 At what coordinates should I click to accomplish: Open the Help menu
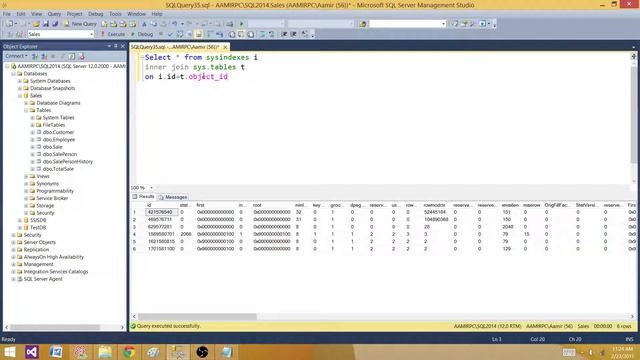pyautogui.click(x=157, y=14)
